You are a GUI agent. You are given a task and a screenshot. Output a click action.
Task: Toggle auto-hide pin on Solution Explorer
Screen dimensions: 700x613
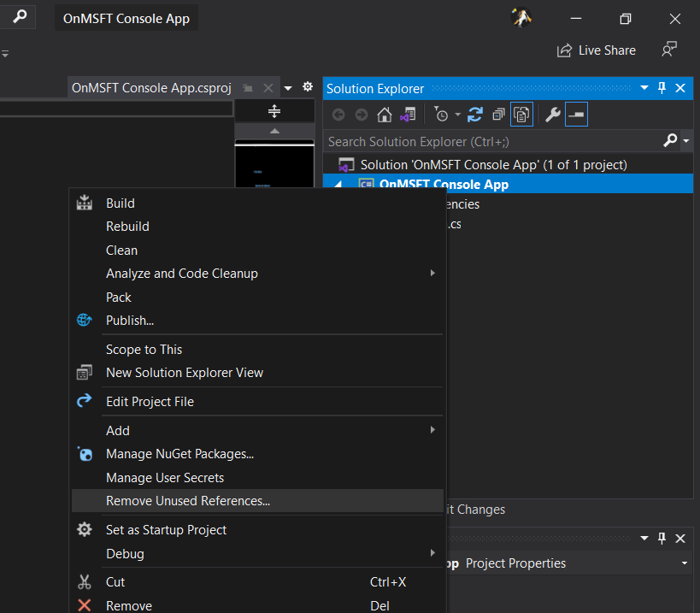pyautogui.click(x=662, y=87)
